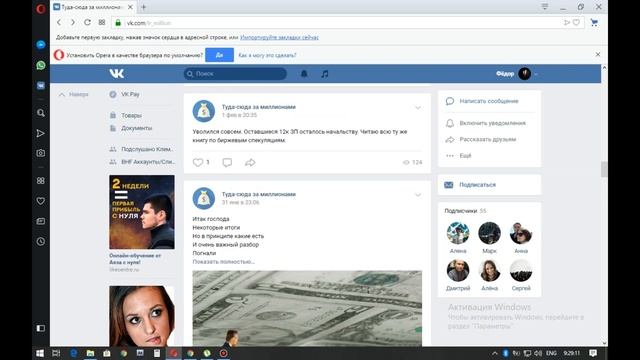
Task: Like the post about quitting job
Action: tap(198, 162)
